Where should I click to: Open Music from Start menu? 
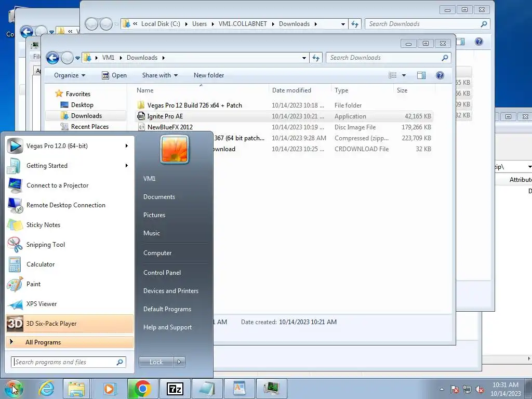click(x=152, y=233)
